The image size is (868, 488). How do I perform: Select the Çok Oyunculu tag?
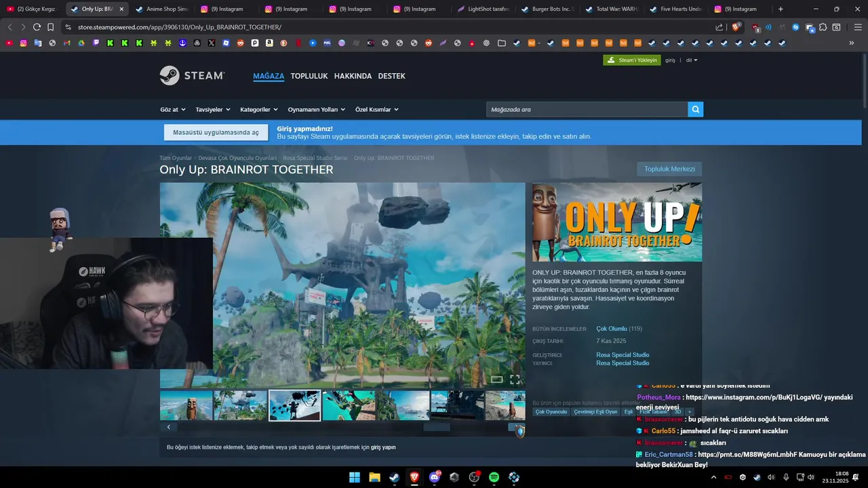(551, 411)
